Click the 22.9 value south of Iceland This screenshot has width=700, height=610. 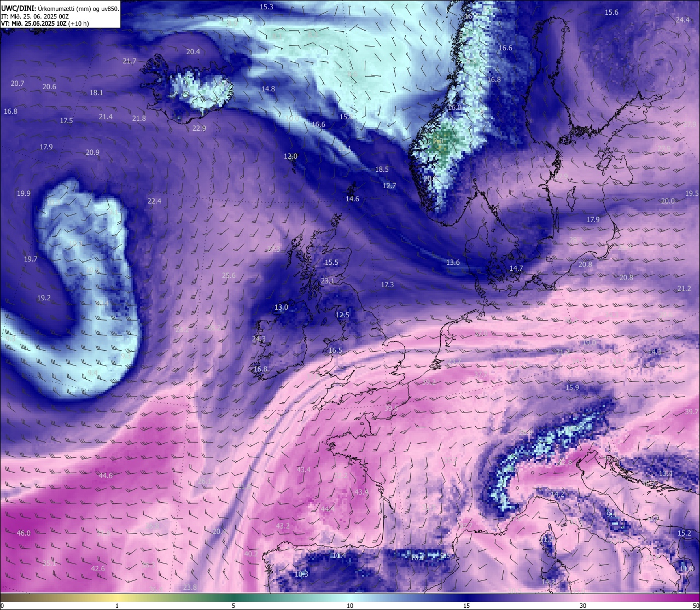click(199, 128)
